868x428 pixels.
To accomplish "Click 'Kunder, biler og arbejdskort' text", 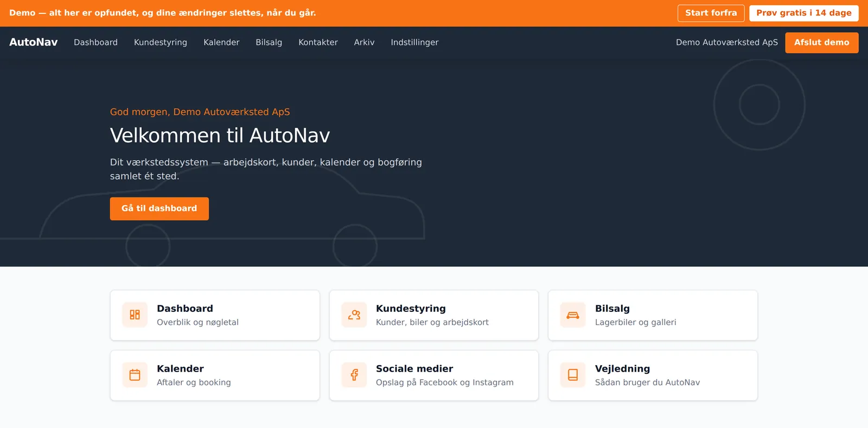I will pyautogui.click(x=432, y=322).
